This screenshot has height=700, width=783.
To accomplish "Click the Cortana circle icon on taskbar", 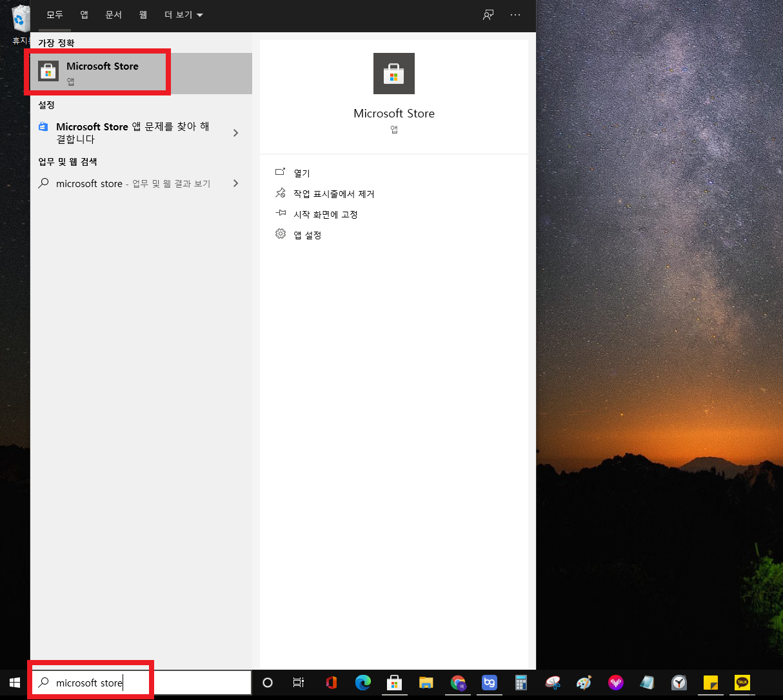I will pyautogui.click(x=268, y=683).
